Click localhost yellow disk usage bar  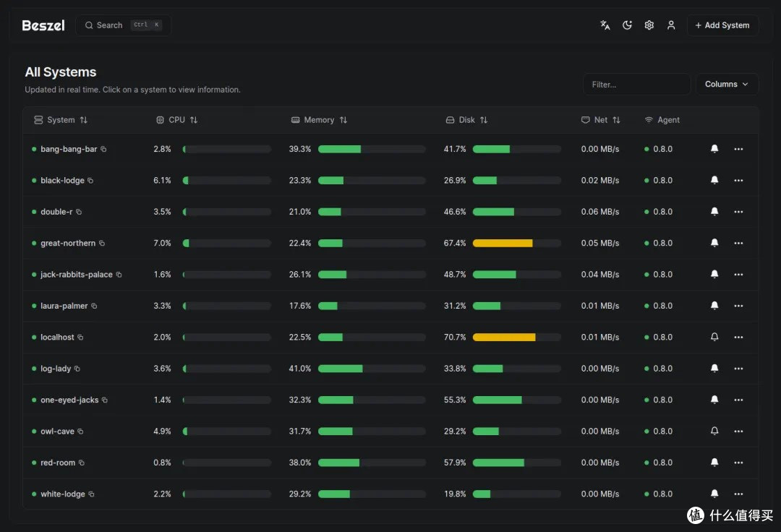(x=504, y=337)
